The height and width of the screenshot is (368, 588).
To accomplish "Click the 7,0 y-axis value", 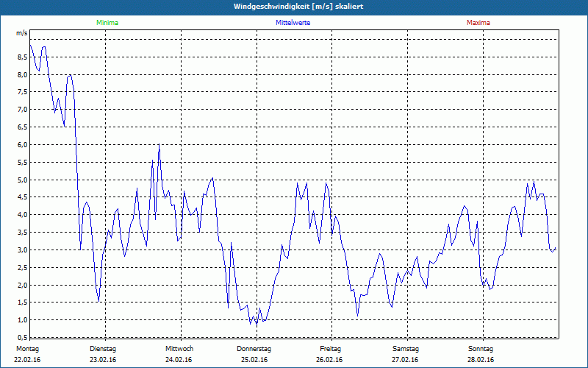I will pos(22,110).
